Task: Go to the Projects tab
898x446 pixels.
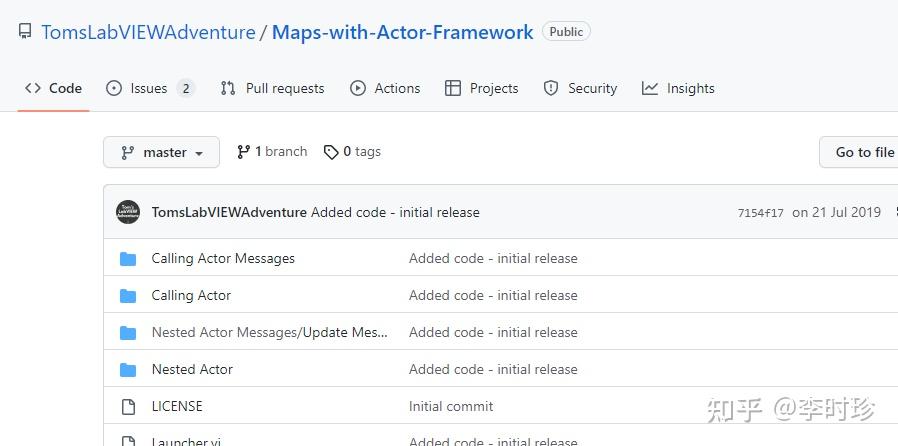Action: coord(482,88)
